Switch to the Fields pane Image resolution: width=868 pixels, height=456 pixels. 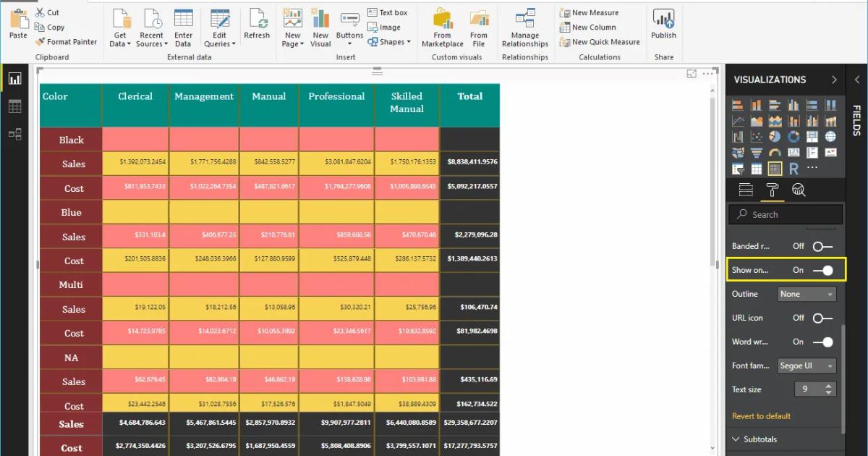point(747,190)
